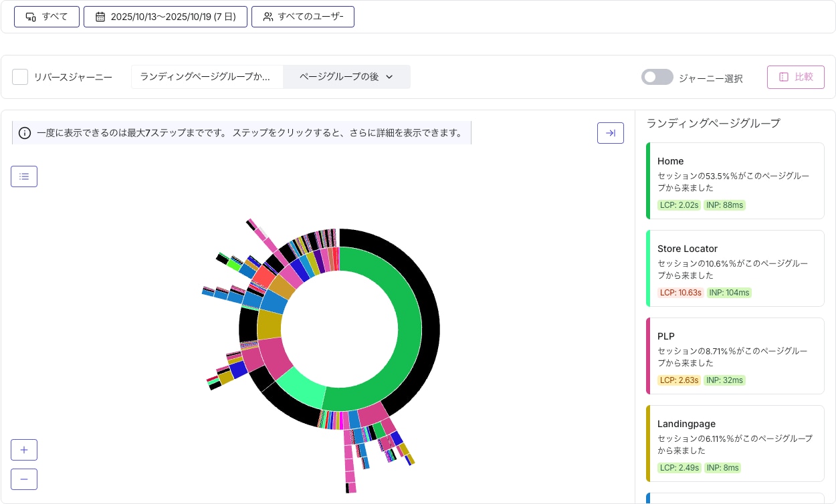Zoom out with the minus button
The height and width of the screenshot is (504, 836).
(x=24, y=479)
